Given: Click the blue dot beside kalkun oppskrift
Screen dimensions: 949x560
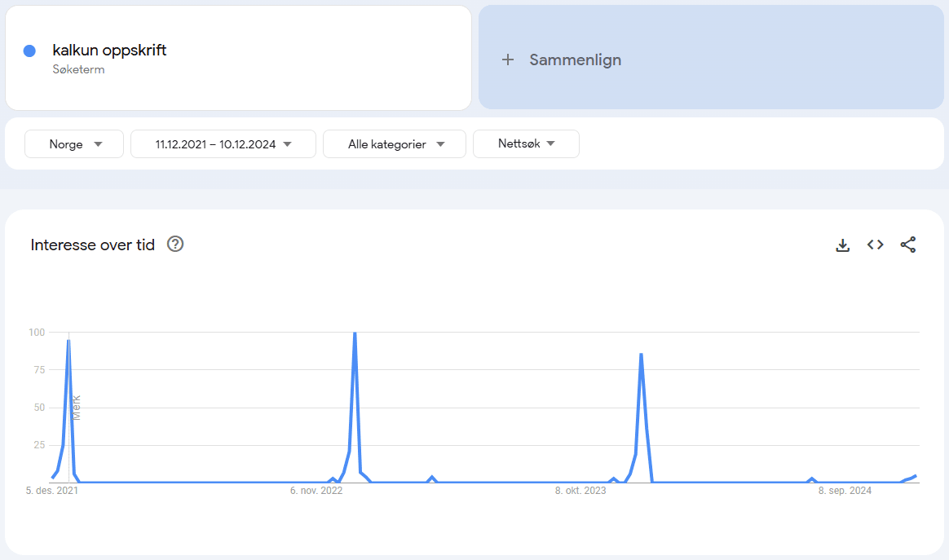Looking at the screenshot, I should point(29,51).
